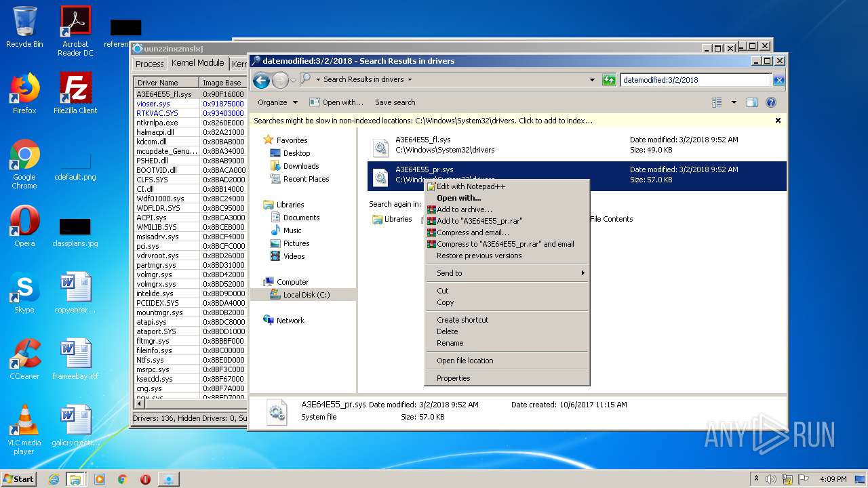Switch to Process tab in background window

click(149, 64)
